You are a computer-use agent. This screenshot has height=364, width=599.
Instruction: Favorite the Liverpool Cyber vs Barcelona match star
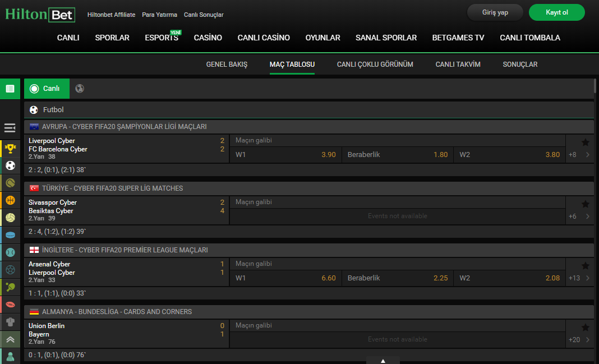(x=585, y=142)
